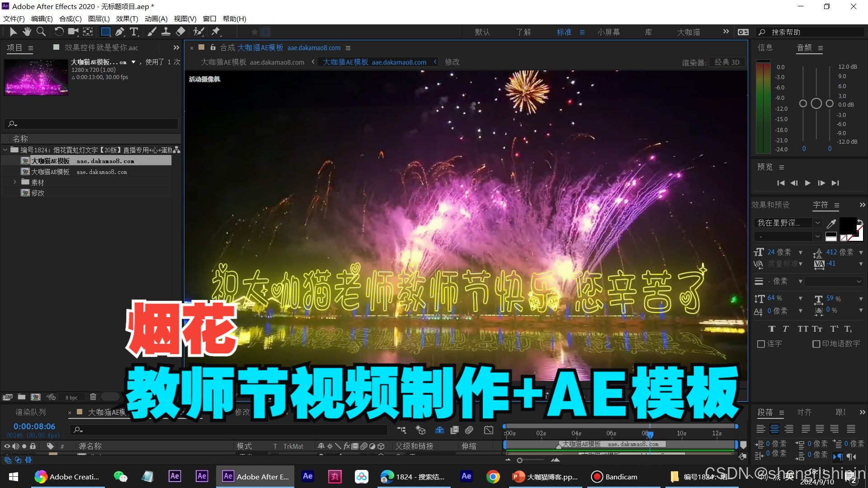Apply All Caps text style
The image size is (868, 488).
pyautogui.click(x=803, y=329)
